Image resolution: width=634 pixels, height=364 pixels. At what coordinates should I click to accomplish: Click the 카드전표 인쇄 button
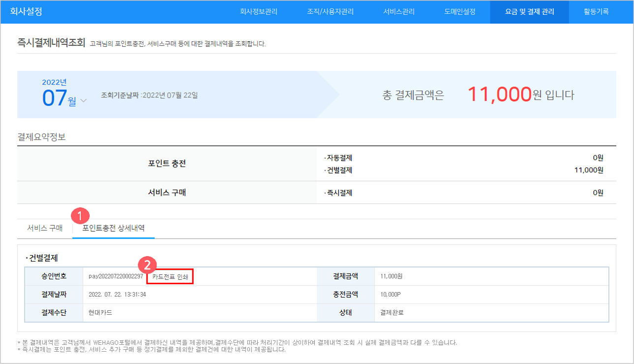coord(170,276)
